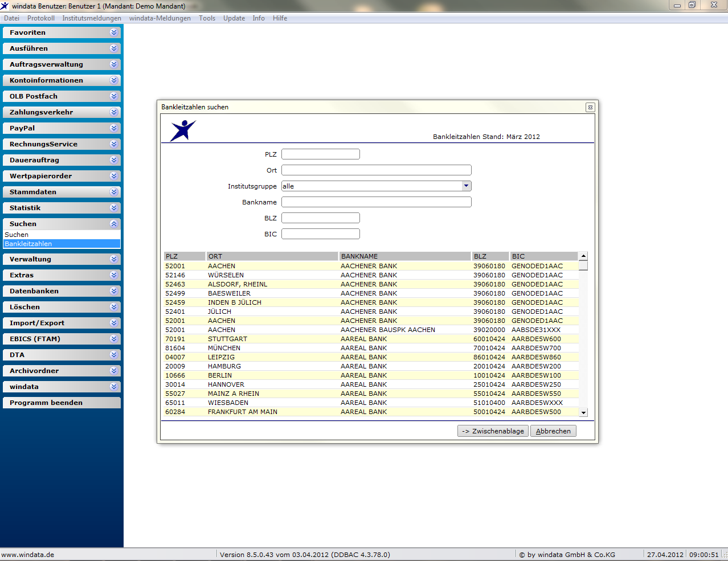
Task: Expand the Zahlungsverkehr section
Action: tap(62, 112)
